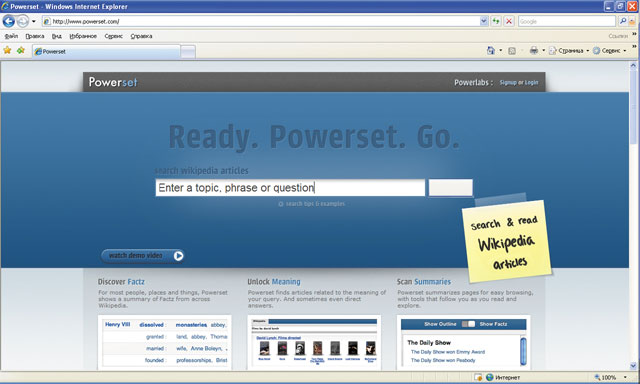Click Signup or Login link
Screen dimensions: 640x384
(x=519, y=82)
